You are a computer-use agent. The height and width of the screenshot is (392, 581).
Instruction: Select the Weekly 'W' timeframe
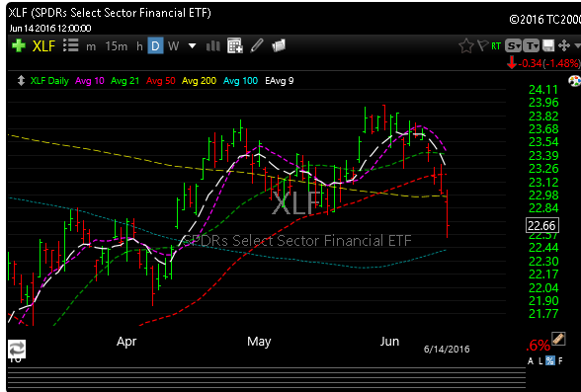(173, 45)
